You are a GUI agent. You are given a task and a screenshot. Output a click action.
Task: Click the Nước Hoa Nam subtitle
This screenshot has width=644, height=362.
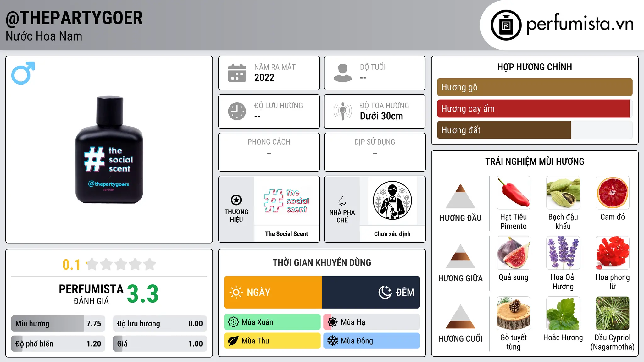(44, 36)
